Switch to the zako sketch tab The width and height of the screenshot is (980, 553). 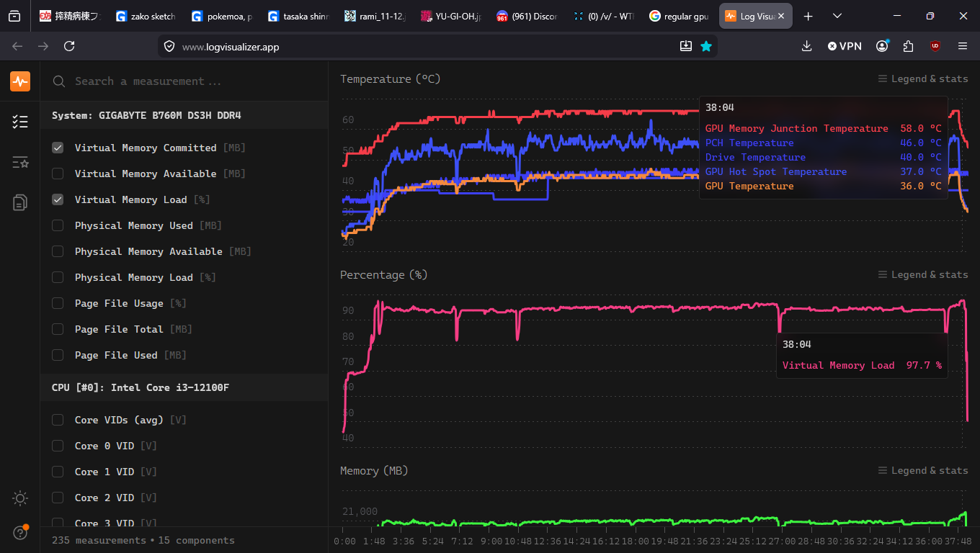145,16
